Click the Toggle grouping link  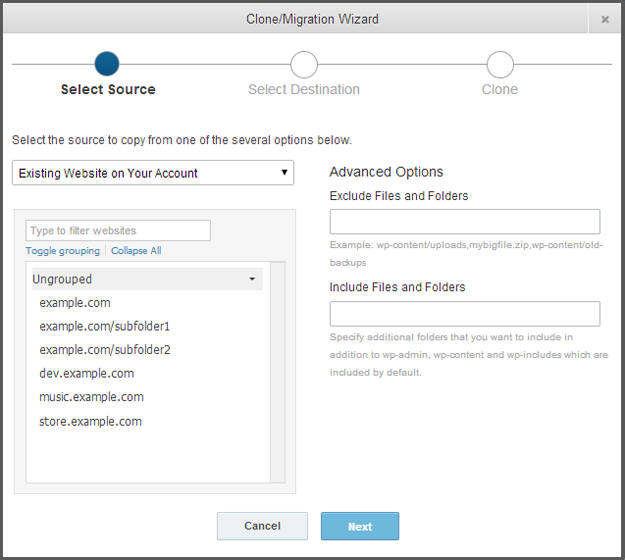(x=63, y=251)
